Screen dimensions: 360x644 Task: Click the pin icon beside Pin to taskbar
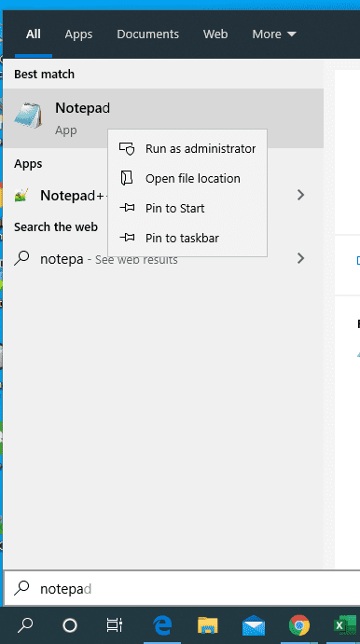pos(127,238)
